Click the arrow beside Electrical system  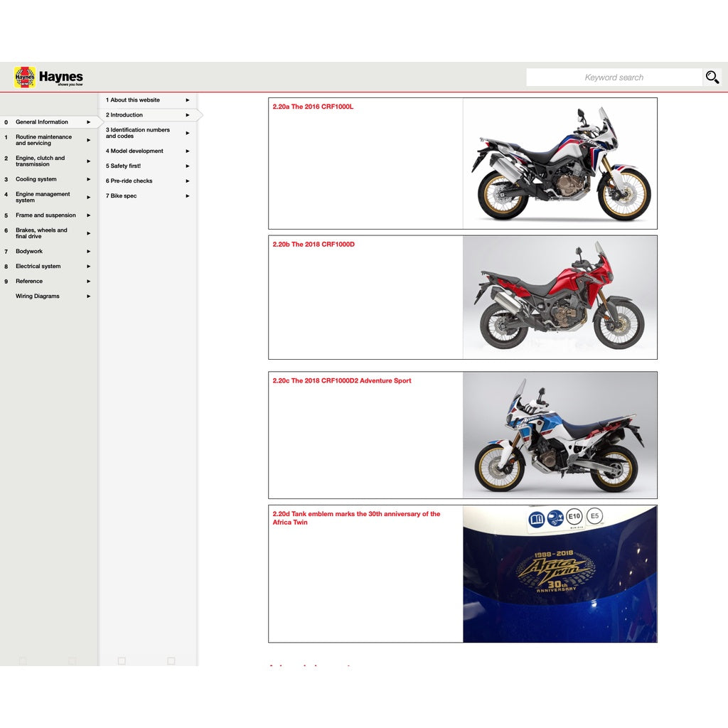tap(88, 266)
